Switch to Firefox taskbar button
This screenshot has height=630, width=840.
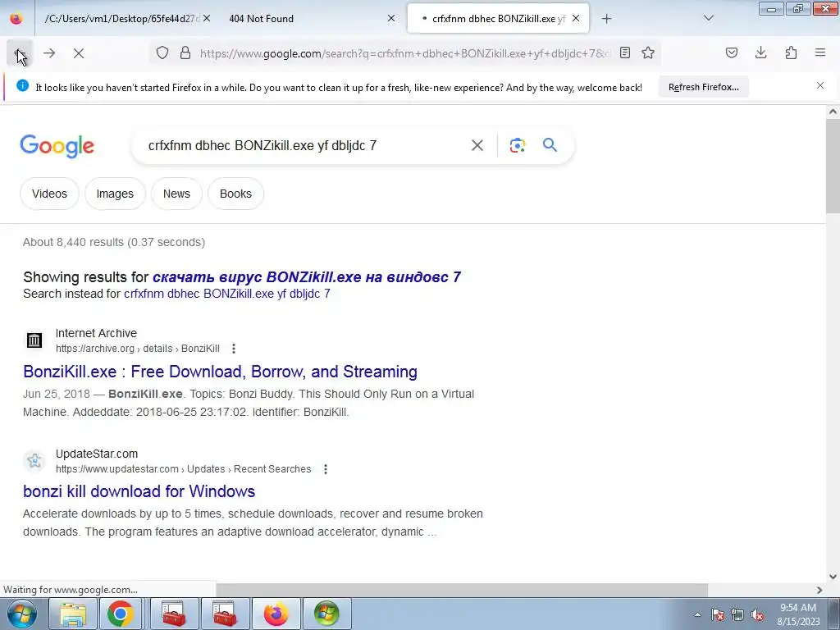coord(276,614)
